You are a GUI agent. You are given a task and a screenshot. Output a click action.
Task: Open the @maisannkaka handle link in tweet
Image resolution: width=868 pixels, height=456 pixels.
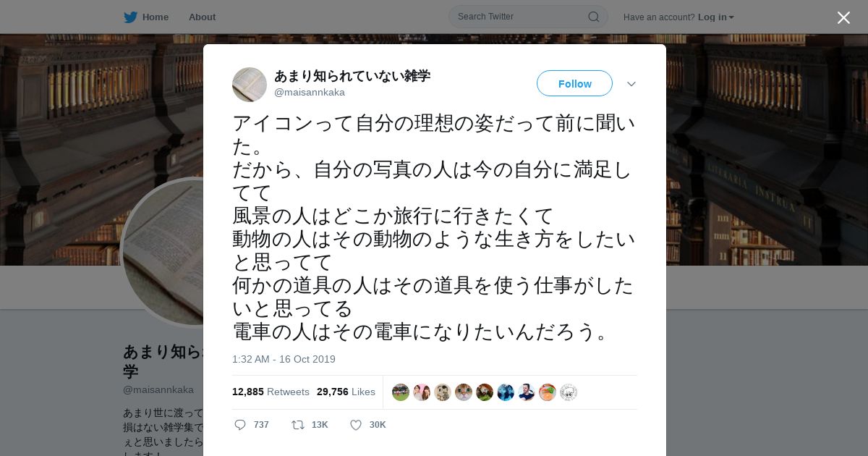310,92
